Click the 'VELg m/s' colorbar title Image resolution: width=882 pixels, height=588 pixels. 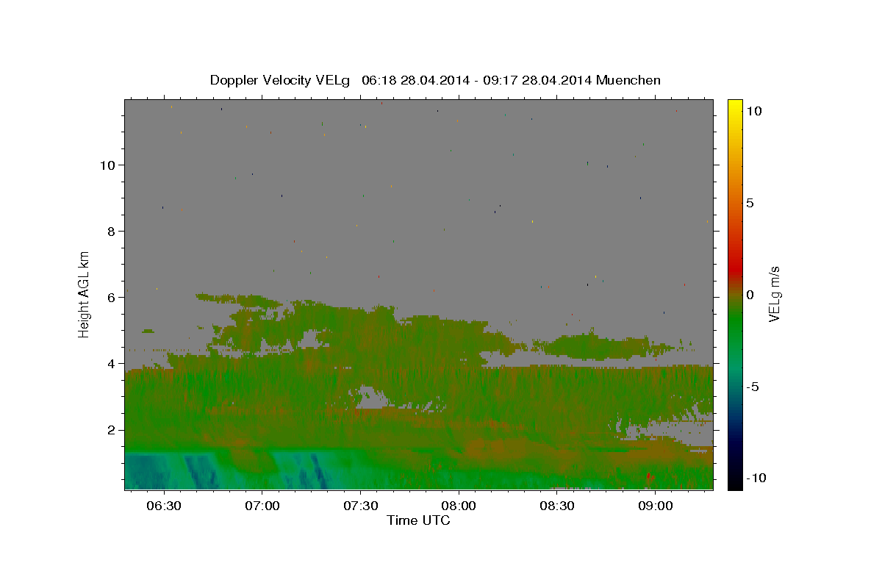click(x=775, y=294)
